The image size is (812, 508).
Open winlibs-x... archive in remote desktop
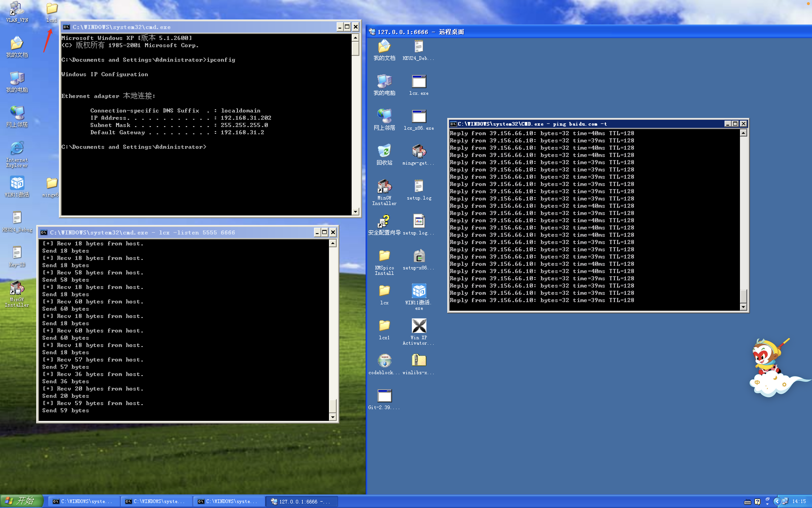point(418,364)
